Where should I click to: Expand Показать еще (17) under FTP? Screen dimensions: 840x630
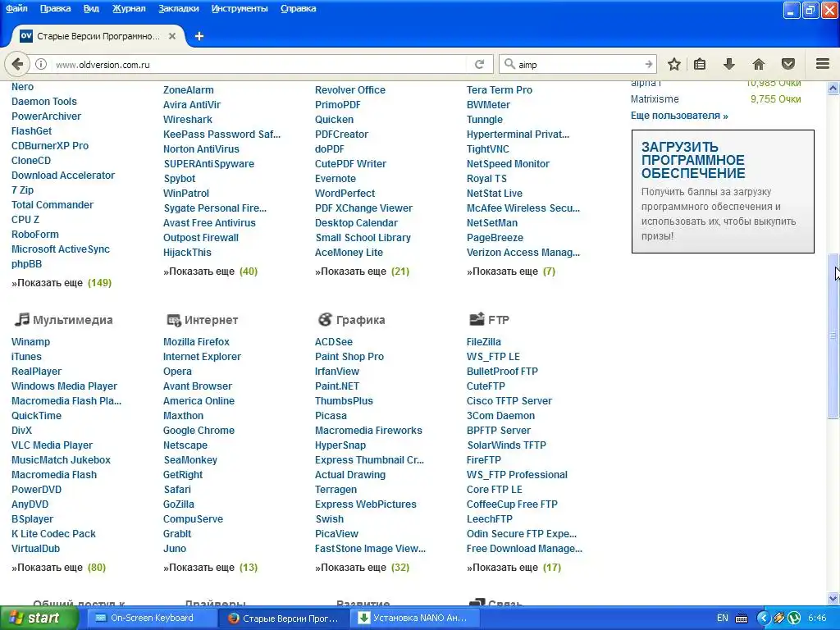514,568
